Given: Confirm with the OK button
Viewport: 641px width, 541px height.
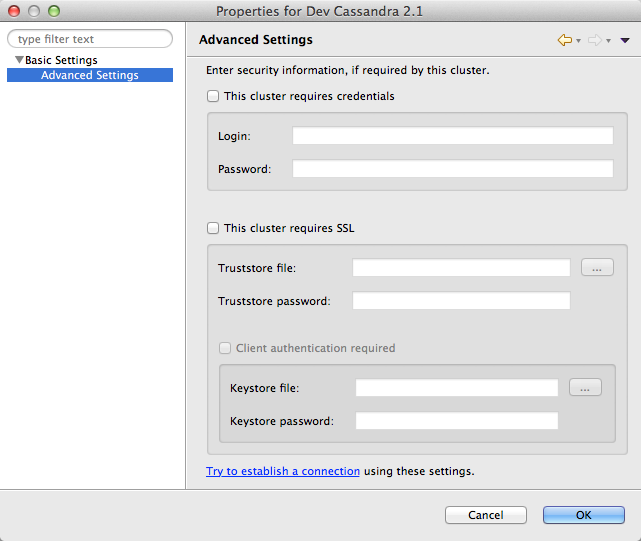Looking at the screenshot, I should point(584,515).
